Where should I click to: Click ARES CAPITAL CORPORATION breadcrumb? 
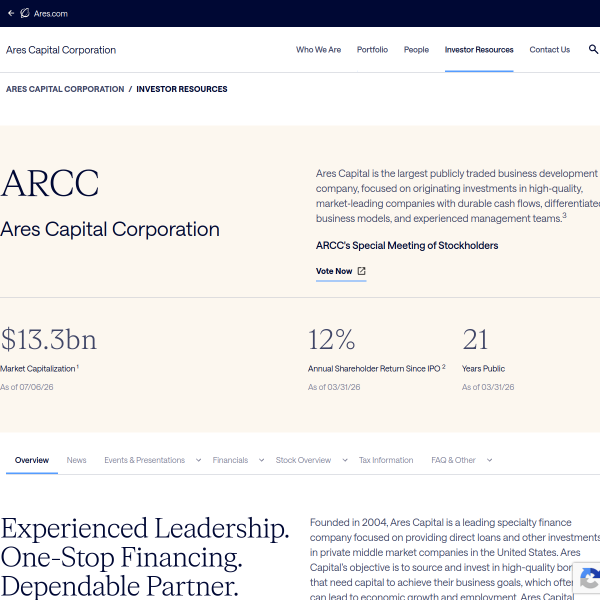[65, 89]
